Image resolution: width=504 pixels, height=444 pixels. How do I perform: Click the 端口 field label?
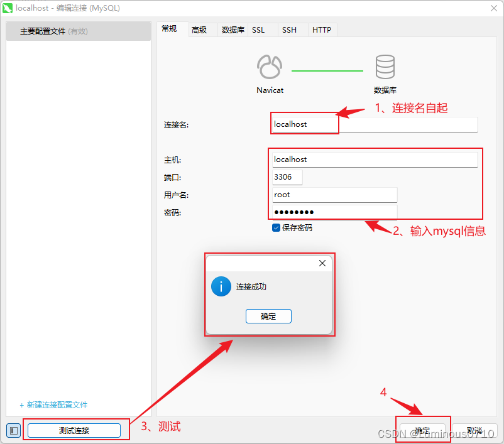click(172, 177)
